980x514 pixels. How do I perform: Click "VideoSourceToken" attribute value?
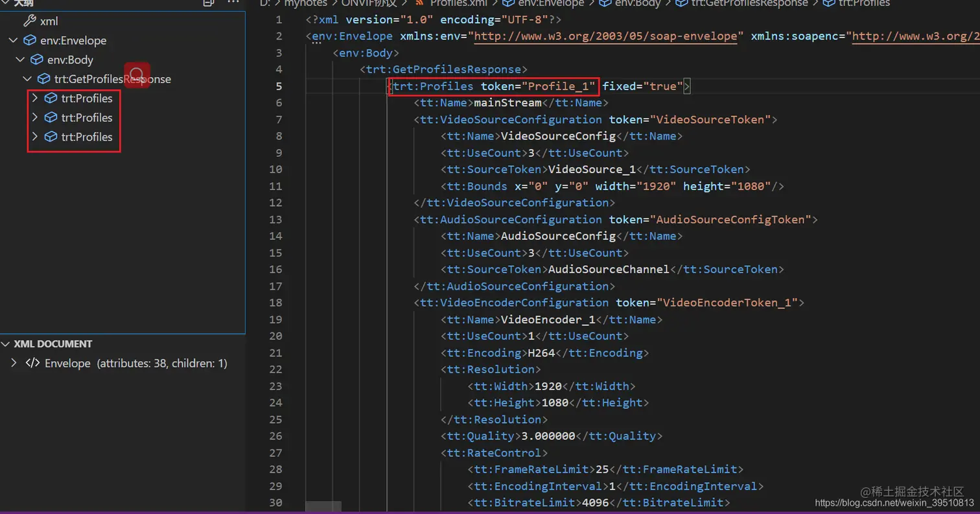point(709,120)
